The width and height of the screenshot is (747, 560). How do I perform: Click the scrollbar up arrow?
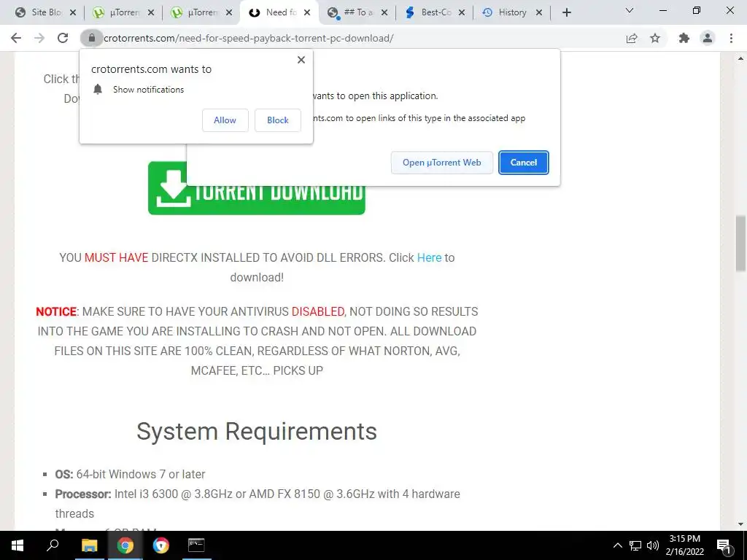click(x=740, y=58)
